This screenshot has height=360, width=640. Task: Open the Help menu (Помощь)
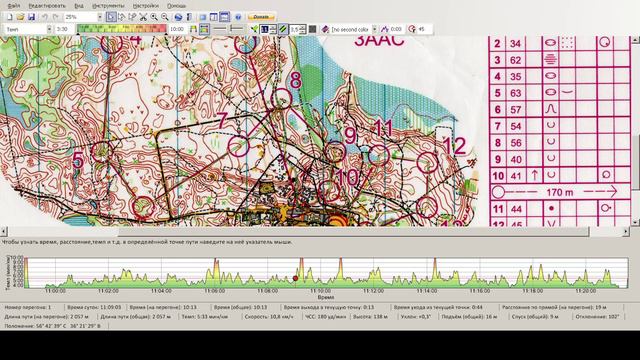177,6
